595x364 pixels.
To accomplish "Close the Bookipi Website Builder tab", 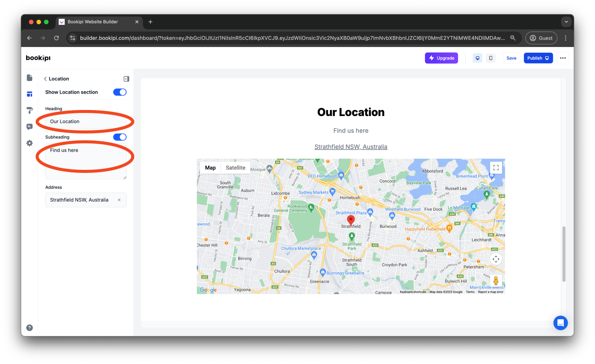I will 137,22.
